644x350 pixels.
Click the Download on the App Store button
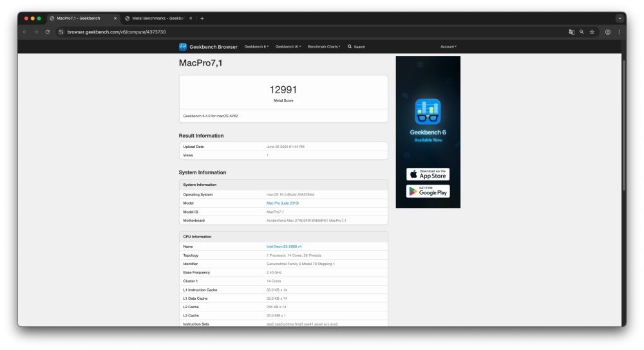click(428, 174)
